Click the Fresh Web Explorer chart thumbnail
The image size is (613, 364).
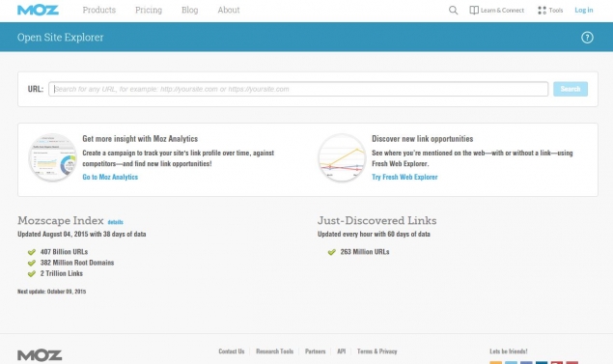tap(342, 157)
